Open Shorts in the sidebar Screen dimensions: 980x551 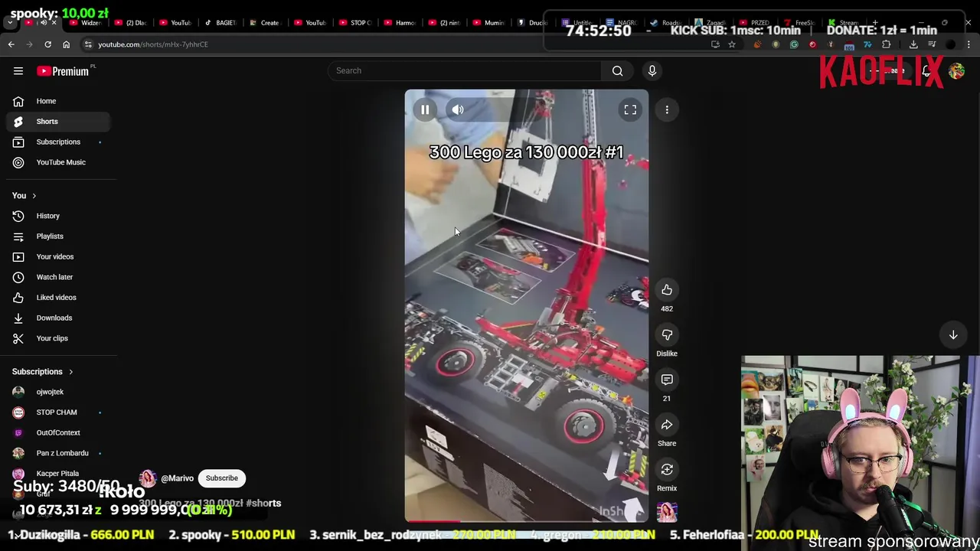[x=58, y=122]
